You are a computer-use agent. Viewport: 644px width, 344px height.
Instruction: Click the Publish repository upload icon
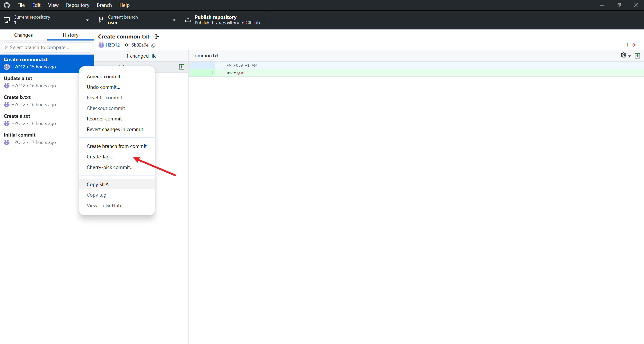tap(188, 20)
